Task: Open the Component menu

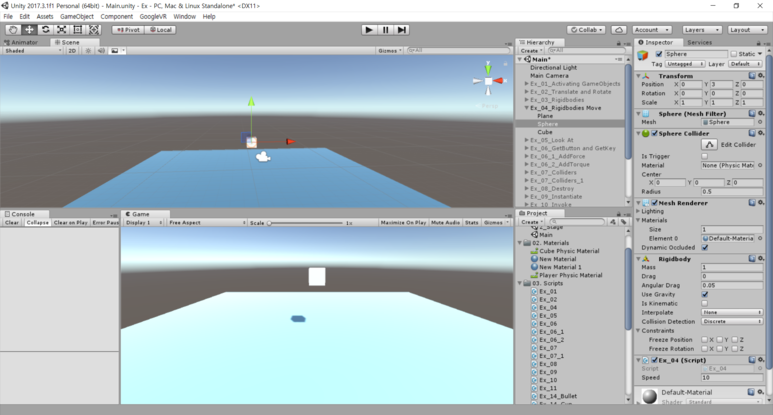Action: [116, 16]
